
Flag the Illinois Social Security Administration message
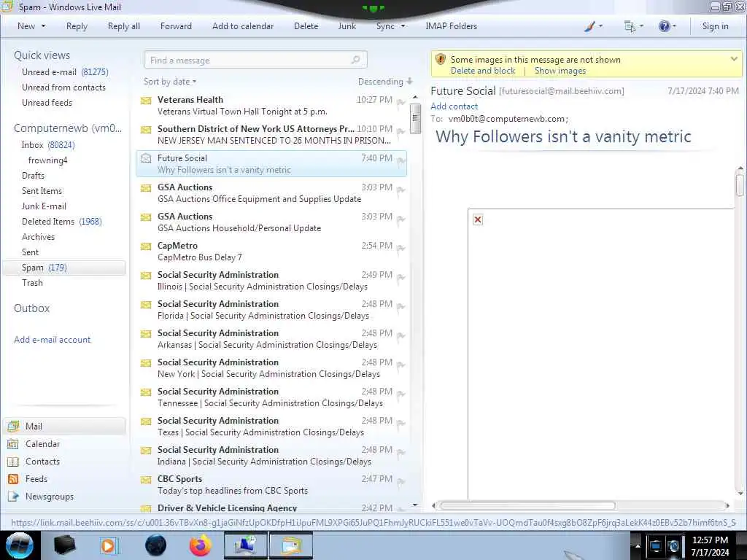(x=400, y=278)
